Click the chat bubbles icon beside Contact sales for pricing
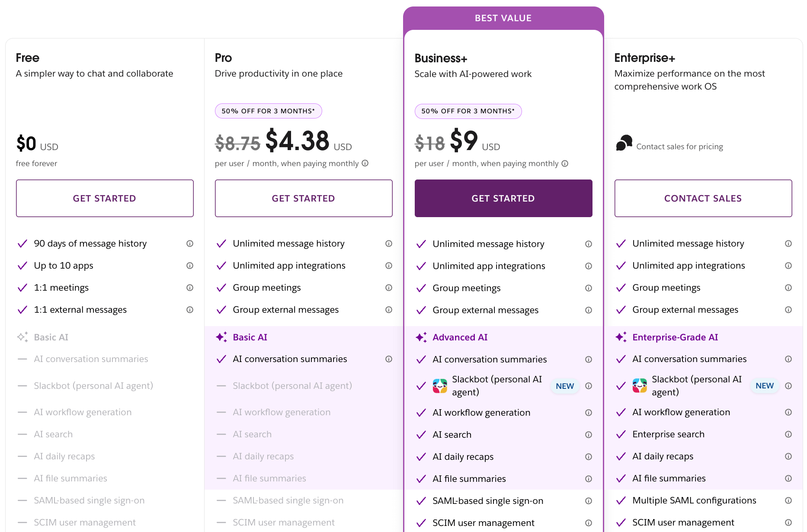The height and width of the screenshot is (532, 807). [623, 143]
